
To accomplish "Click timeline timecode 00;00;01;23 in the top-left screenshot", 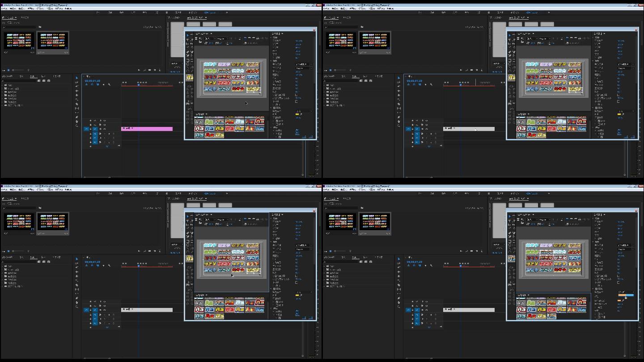I will click(x=93, y=81).
